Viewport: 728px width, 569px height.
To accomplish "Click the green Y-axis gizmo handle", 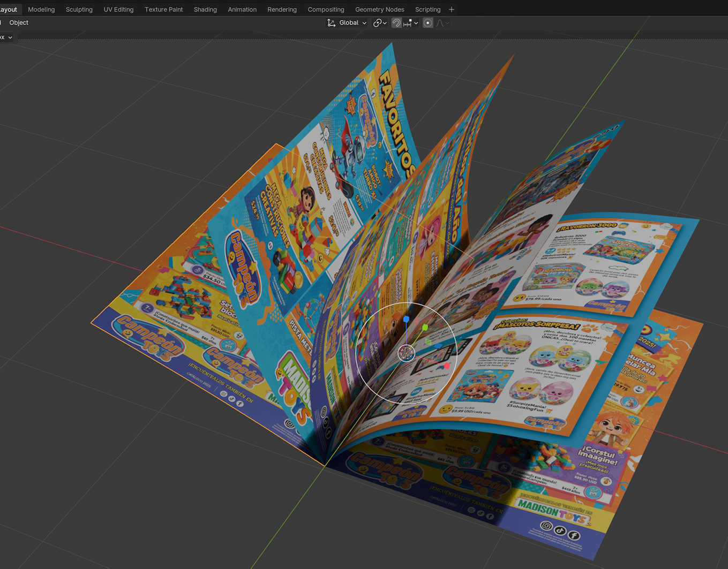I will [x=425, y=327].
